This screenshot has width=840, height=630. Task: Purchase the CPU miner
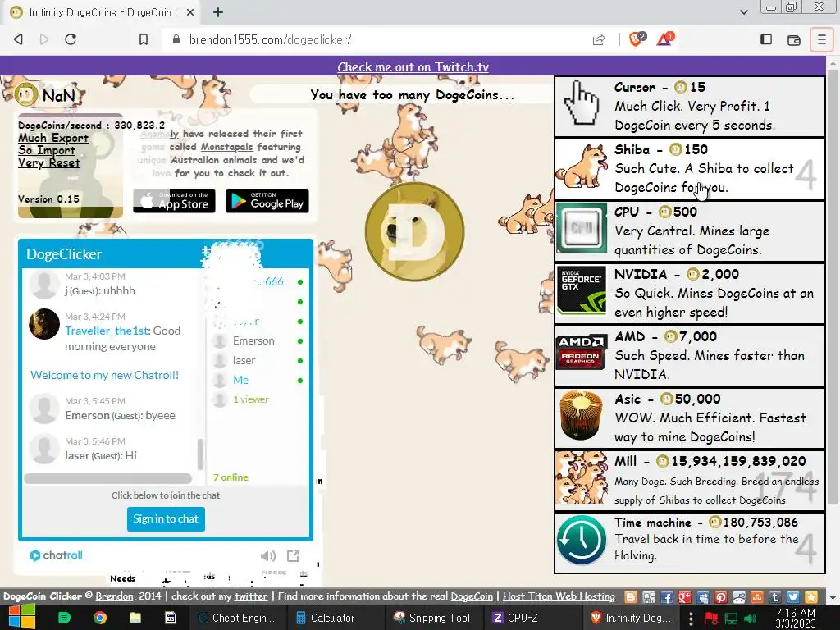[689, 231]
